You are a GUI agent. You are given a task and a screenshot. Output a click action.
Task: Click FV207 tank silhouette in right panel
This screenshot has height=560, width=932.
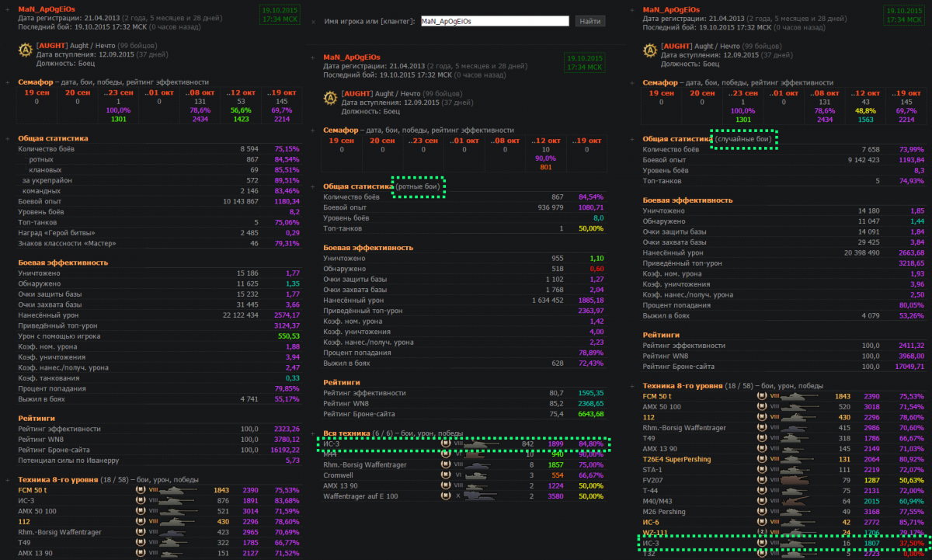point(791,480)
